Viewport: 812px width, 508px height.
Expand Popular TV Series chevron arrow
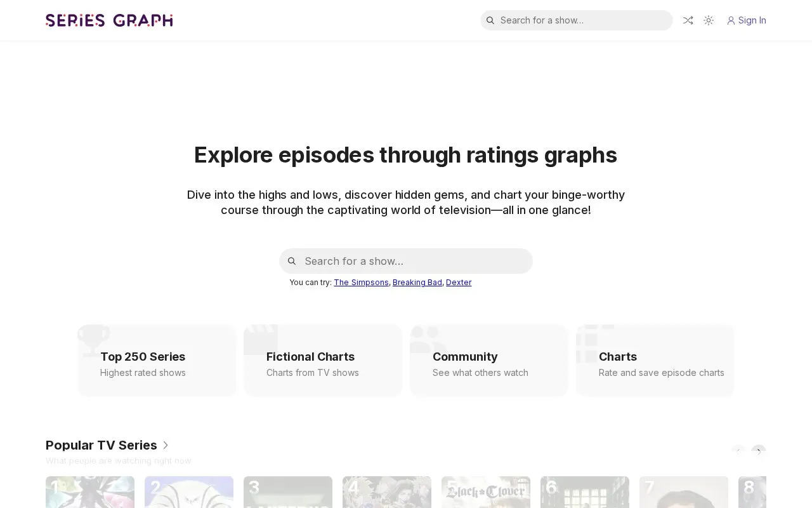[166, 445]
